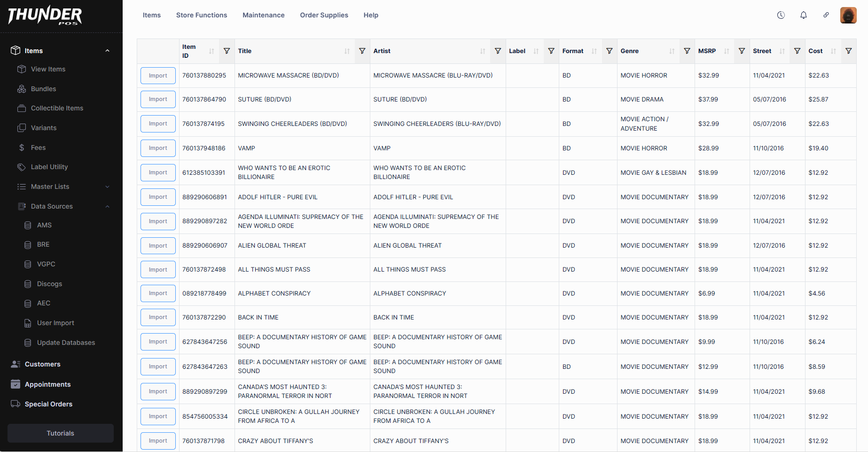
Task: Open Special Orders in the sidebar
Action: [x=48, y=404]
